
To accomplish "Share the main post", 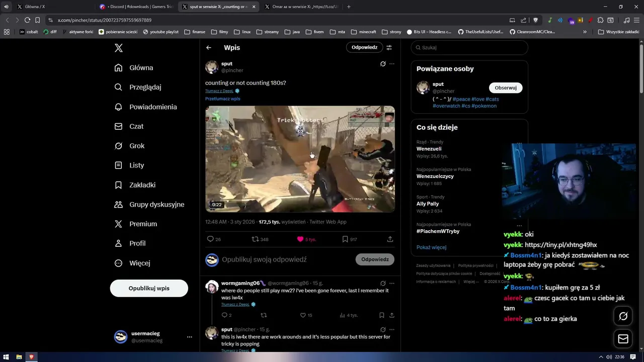I will 390,239.
